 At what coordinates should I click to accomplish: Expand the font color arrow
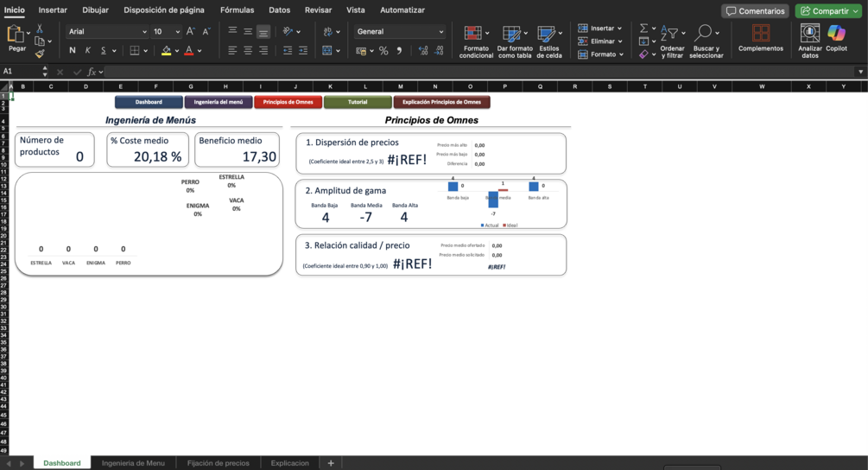click(x=200, y=51)
